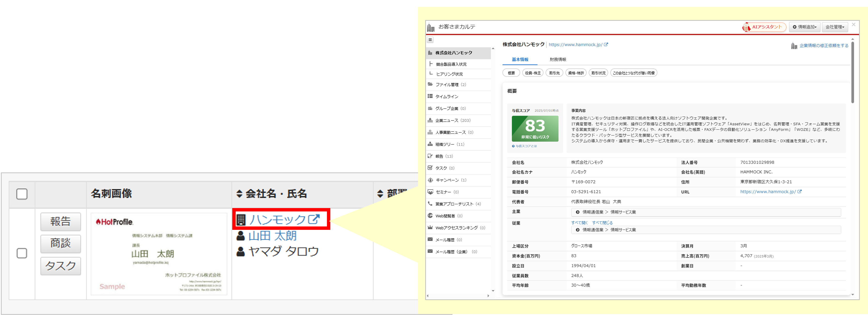Click the hamburger menu icon in sidebar
The height and width of the screenshot is (315, 868).
[430, 40]
